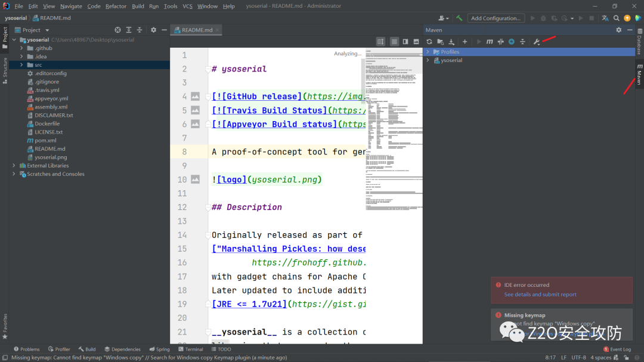644x362 pixels.
Task: Open the TODO tool window
Action: click(221, 349)
